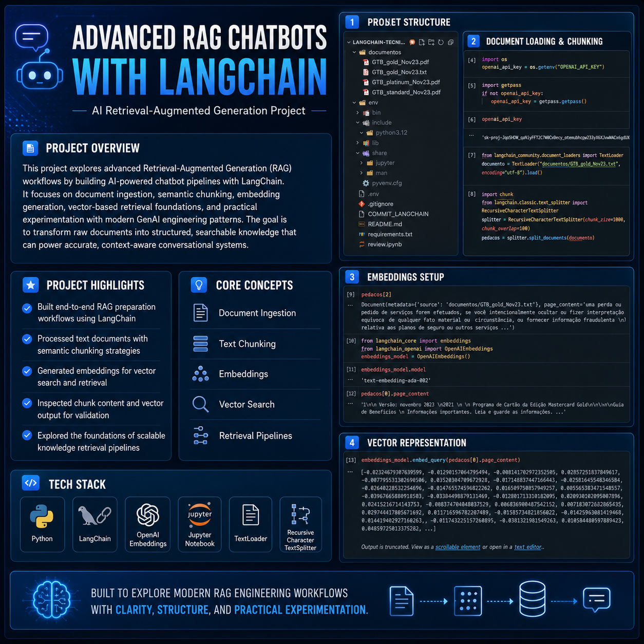Viewport: 644px width, 644px height.
Task: Open requirements.txt
Action: [x=385, y=234]
